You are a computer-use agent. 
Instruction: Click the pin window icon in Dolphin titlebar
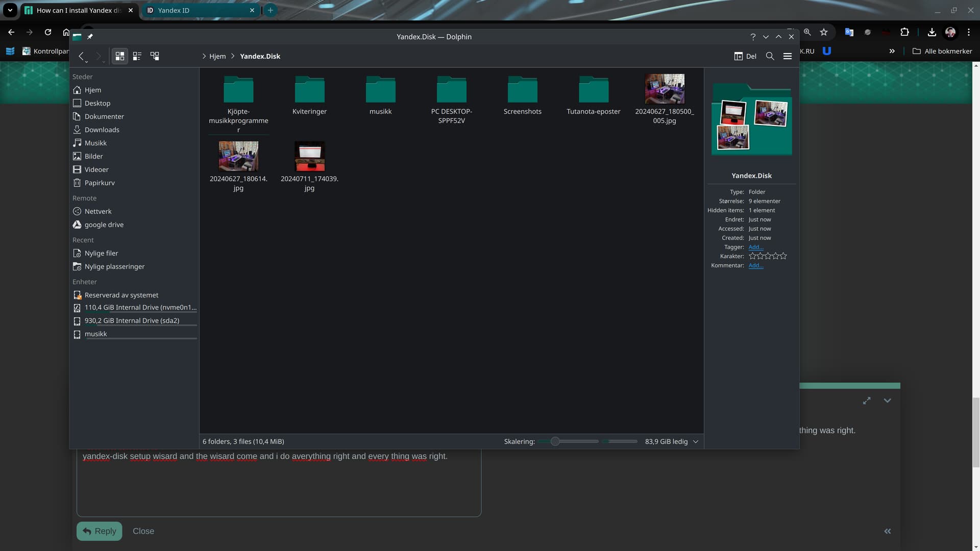click(90, 37)
